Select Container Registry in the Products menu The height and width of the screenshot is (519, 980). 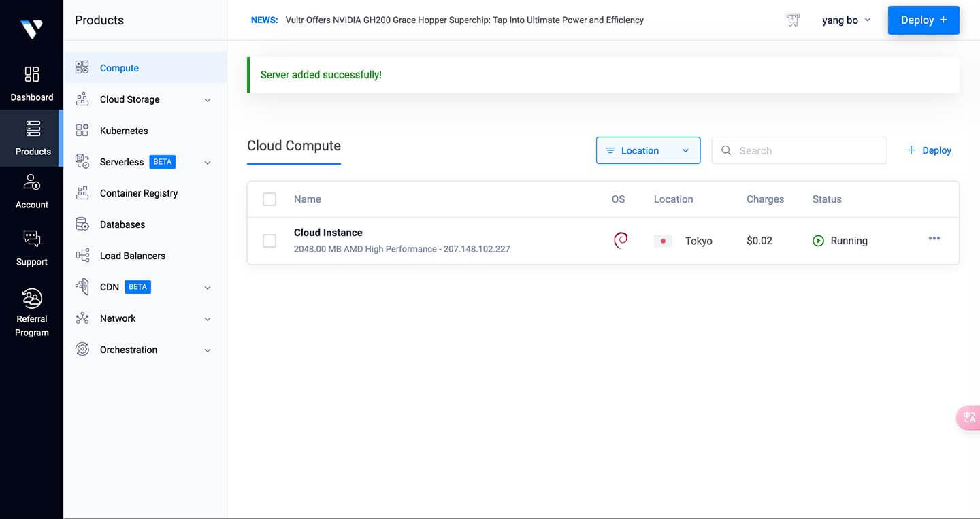point(146,193)
